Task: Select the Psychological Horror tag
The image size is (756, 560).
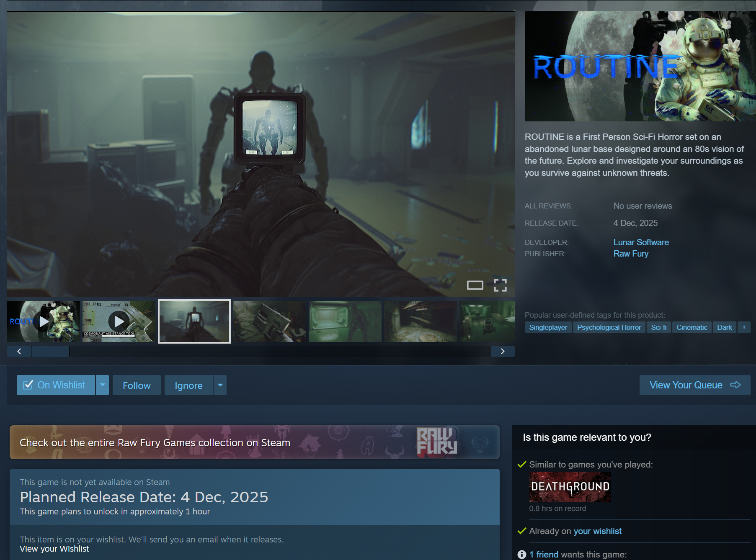Action: [609, 327]
